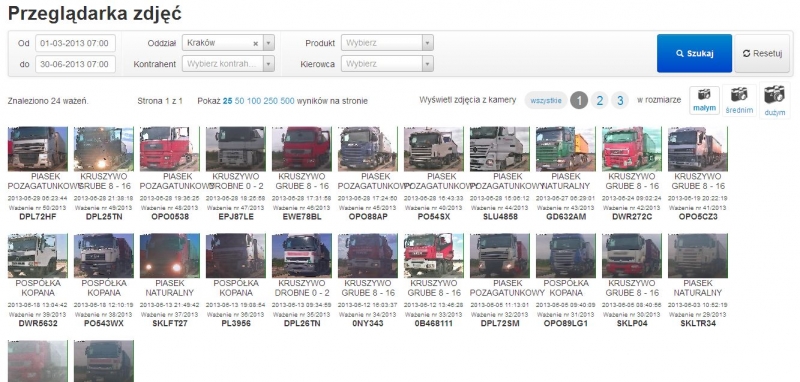Image resolution: width=800 pixels, height=382 pixels.
Task: Open the Kontrahent dropdown
Action: click(x=228, y=64)
